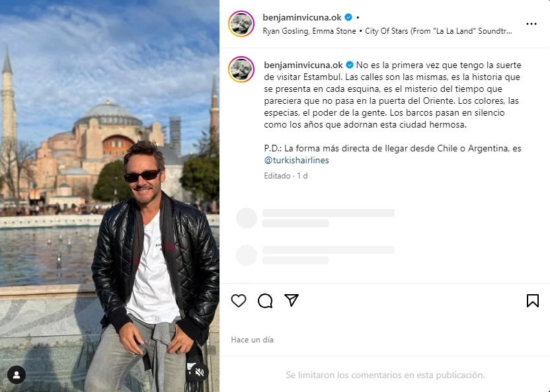Share post using paper plane icon
The height and width of the screenshot is (392, 550).
coord(292,300)
